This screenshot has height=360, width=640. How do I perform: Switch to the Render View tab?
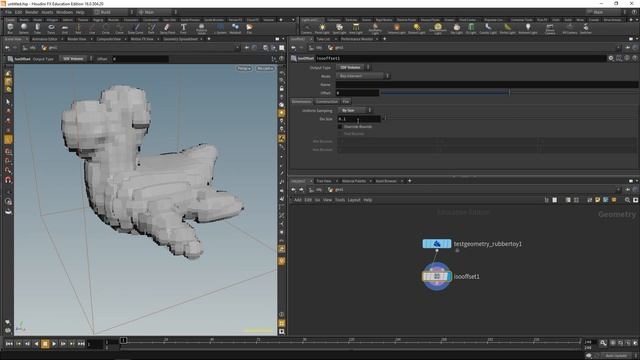pyautogui.click(x=77, y=39)
